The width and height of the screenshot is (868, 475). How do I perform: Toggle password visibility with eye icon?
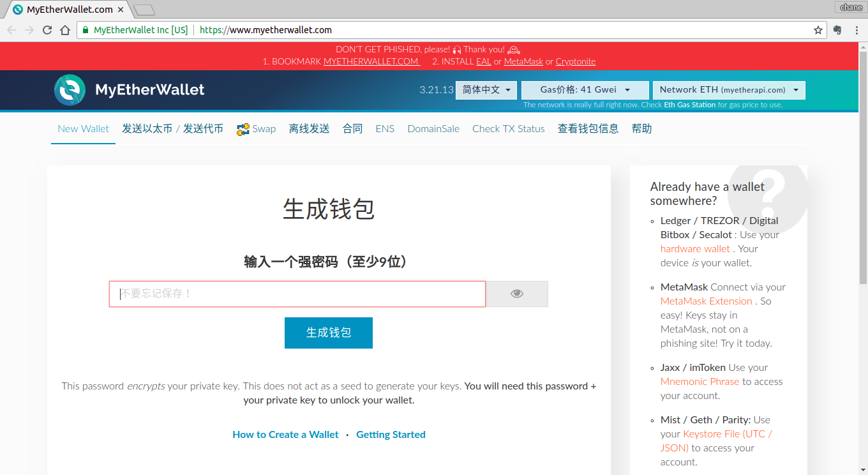point(517,294)
